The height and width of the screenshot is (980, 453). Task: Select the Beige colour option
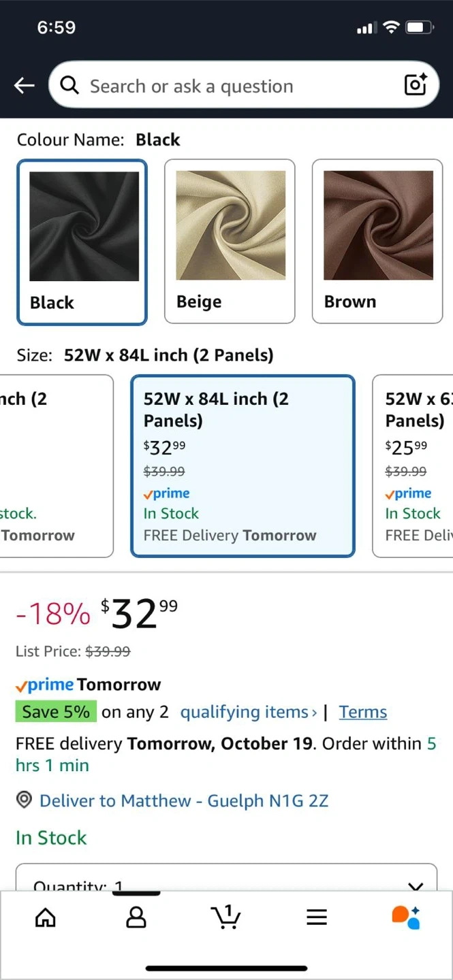tap(230, 242)
